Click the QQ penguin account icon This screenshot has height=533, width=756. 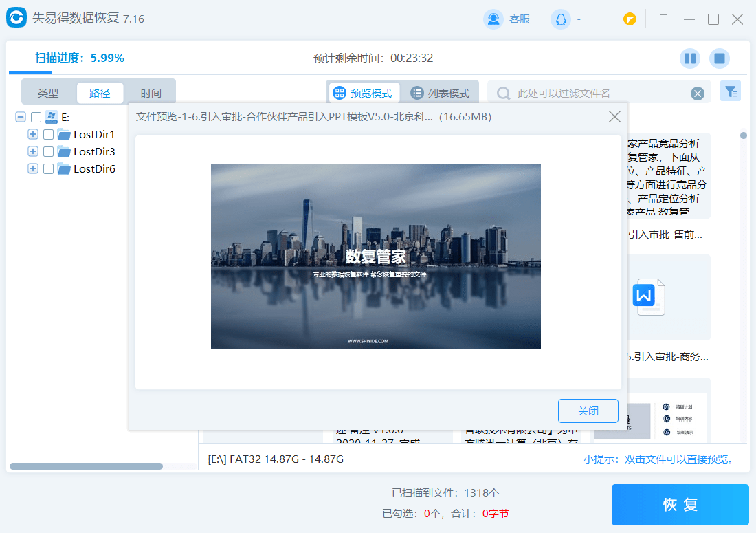[561, 19]
